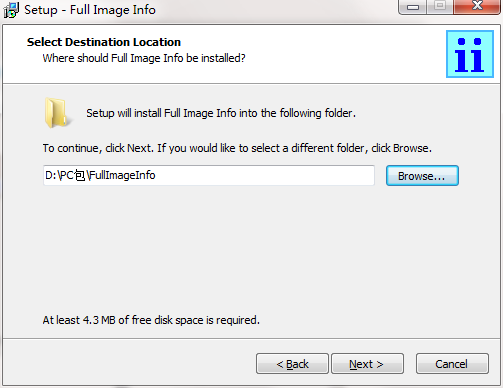This screenshot has height=388, width=503.
Task: Cancel the Full Image Info setup
Action: pos(452,364)
